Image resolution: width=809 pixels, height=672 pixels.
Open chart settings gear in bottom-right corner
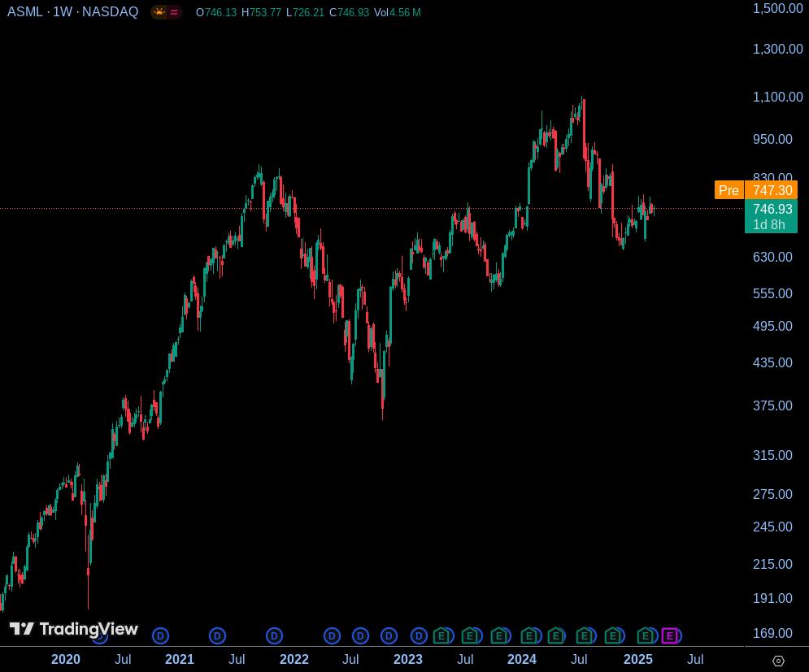pos(778,661)
